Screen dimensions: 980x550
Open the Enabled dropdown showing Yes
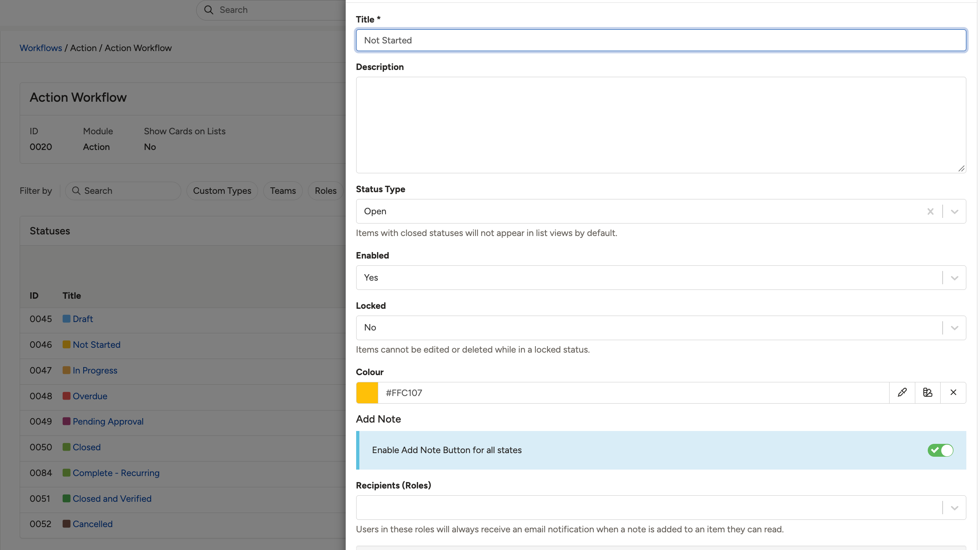661,277
